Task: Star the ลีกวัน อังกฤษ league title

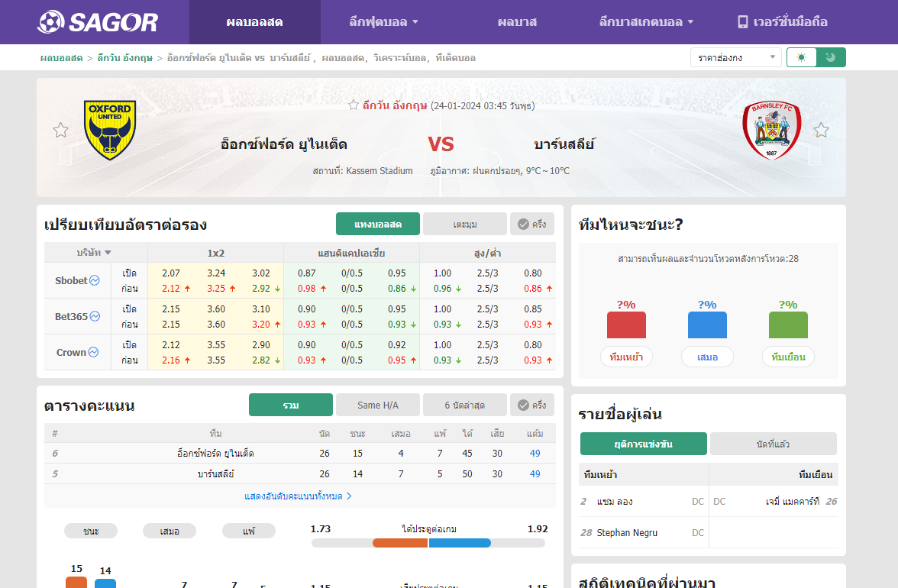Action: [354, 105]
